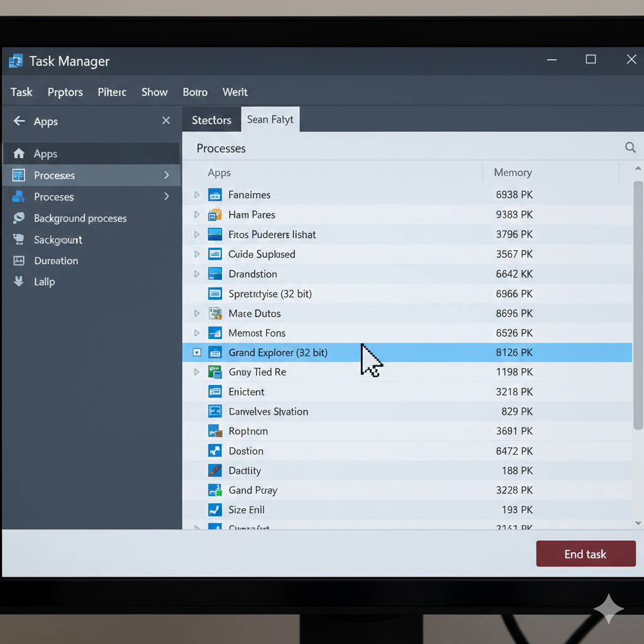Click the second Proceses sidebar icon
This screenshot has height=644, width=644.
click(x=18, y=197)
